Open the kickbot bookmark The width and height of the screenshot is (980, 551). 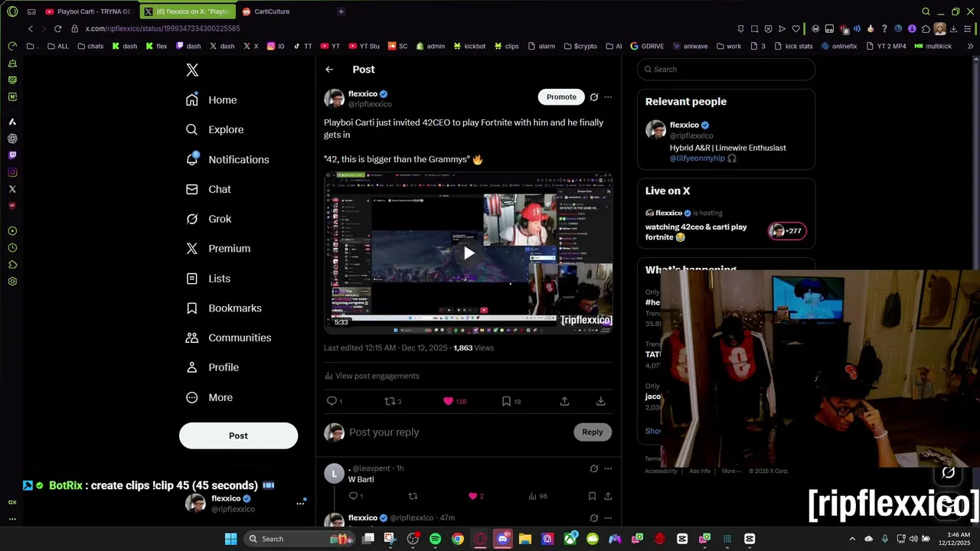click(x=469, y=46)
